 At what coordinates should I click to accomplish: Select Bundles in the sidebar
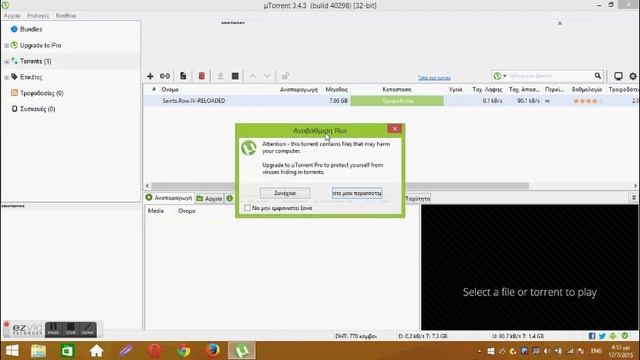tap(31, 29)
